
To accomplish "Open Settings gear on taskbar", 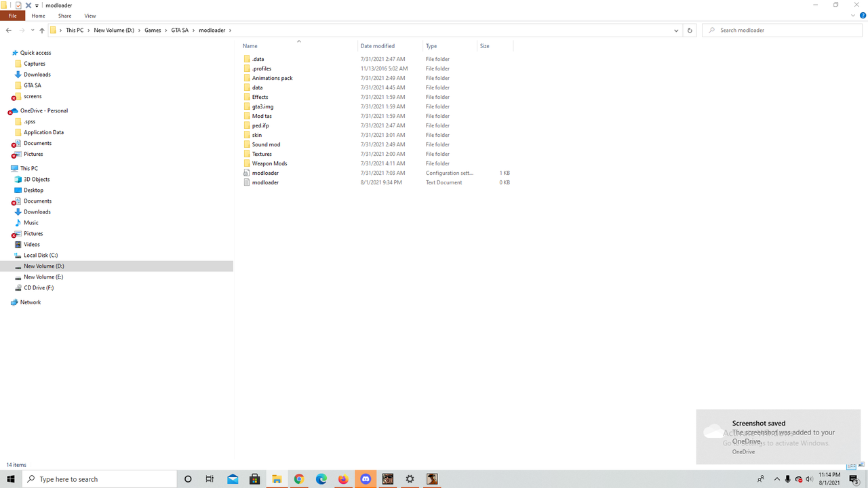I will pyautogui.click(x=410, y=479).
